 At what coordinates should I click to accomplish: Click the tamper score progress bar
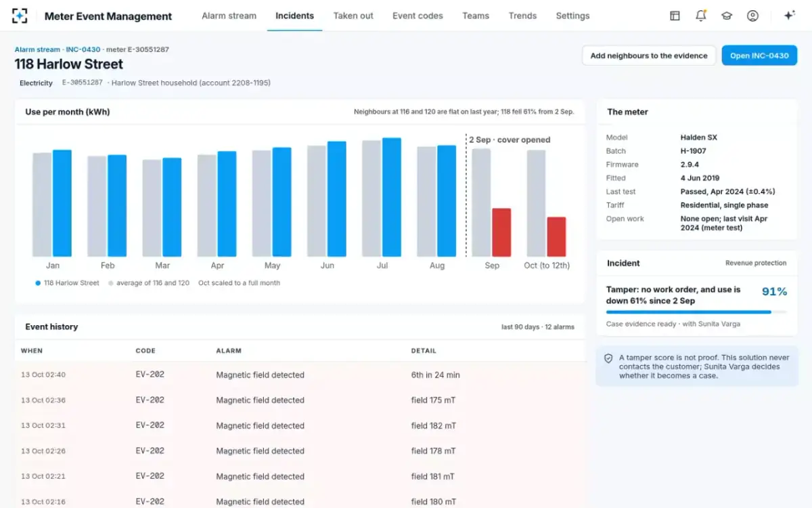[x=696, y=312]
